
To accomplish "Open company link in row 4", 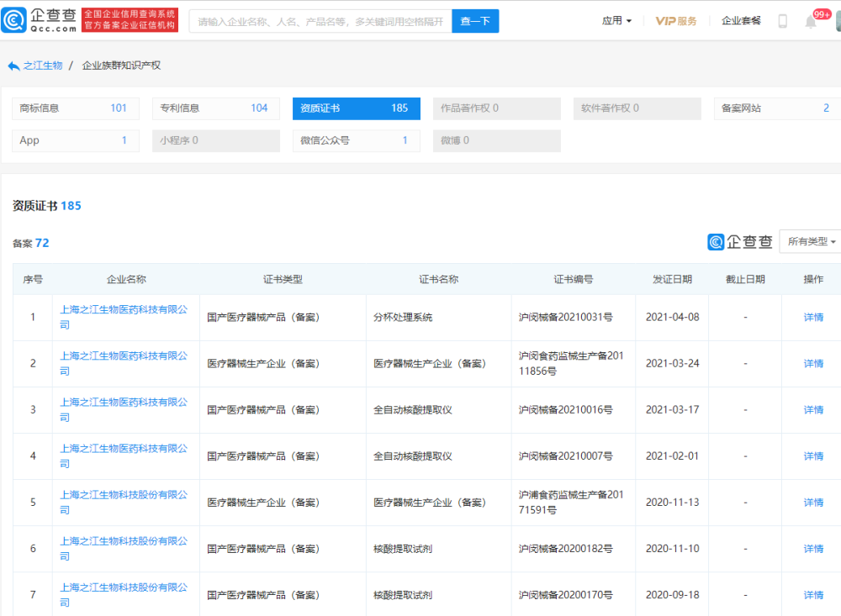I will point(124,456).
